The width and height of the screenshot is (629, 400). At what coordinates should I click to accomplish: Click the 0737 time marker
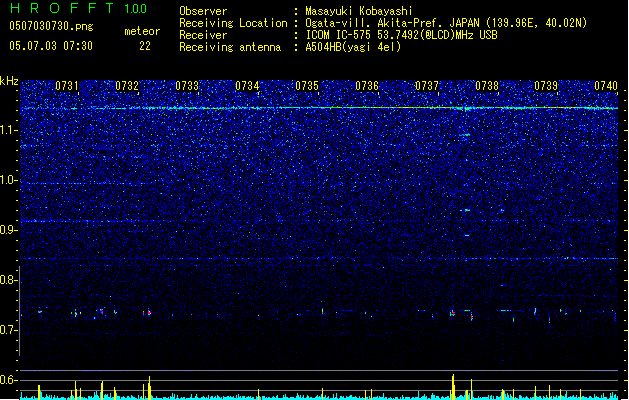click(x=427, y=86)
